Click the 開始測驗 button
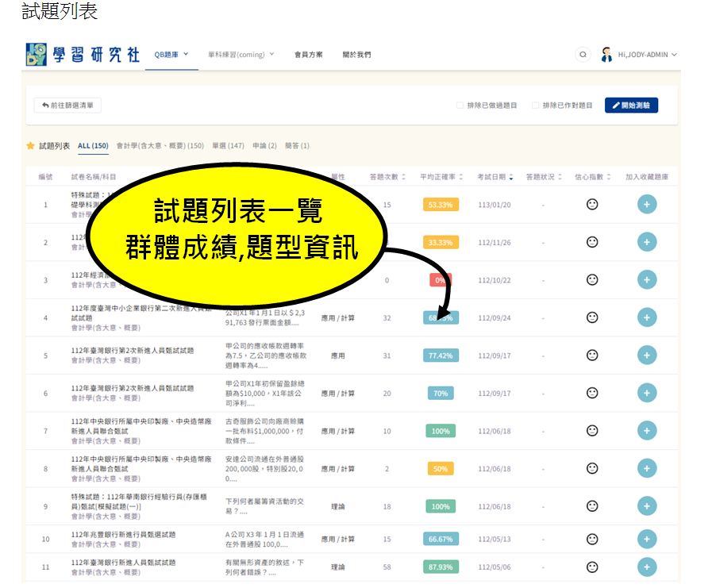Viewport: 716px width, 588px height. pyautogui.click(x=631, y=106)
